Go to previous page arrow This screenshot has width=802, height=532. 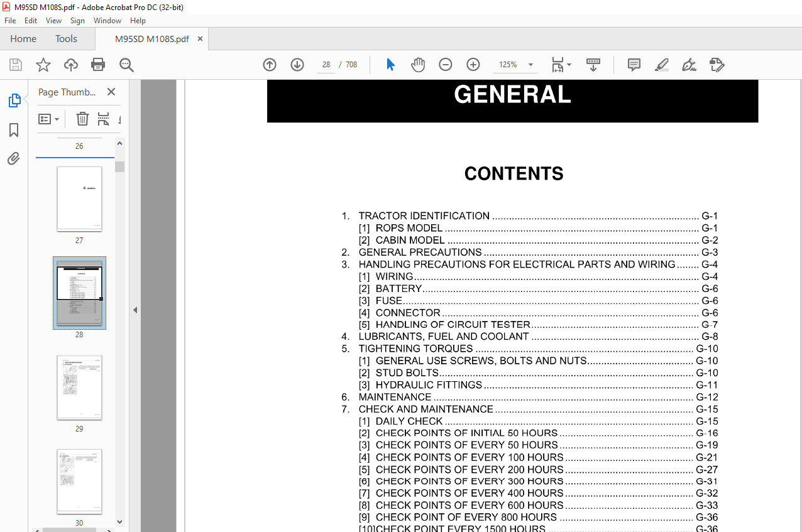(x=270, y=65)
